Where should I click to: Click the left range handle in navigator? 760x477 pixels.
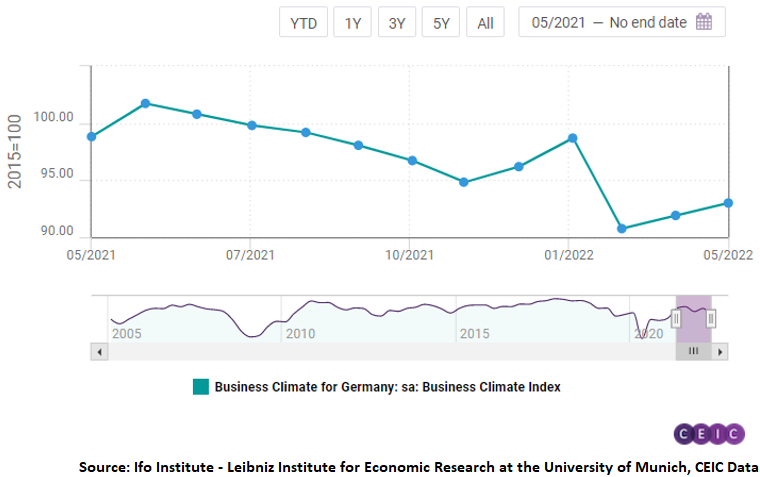tap(676, 318)
